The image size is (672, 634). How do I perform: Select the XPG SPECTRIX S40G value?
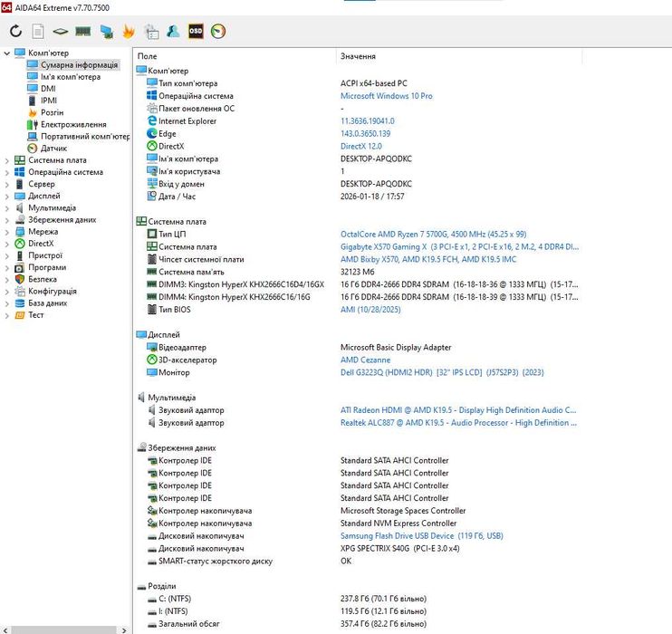(x=399, y=548)
